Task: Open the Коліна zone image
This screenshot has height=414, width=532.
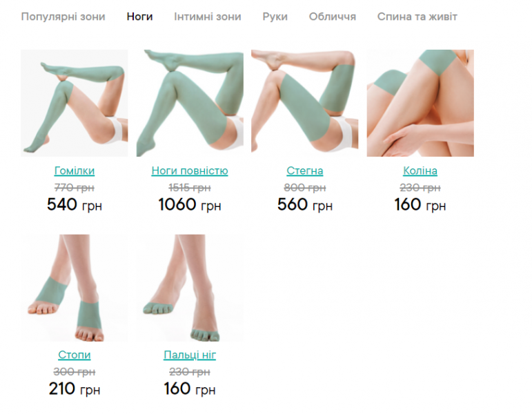Action: [x=420, y=103]
